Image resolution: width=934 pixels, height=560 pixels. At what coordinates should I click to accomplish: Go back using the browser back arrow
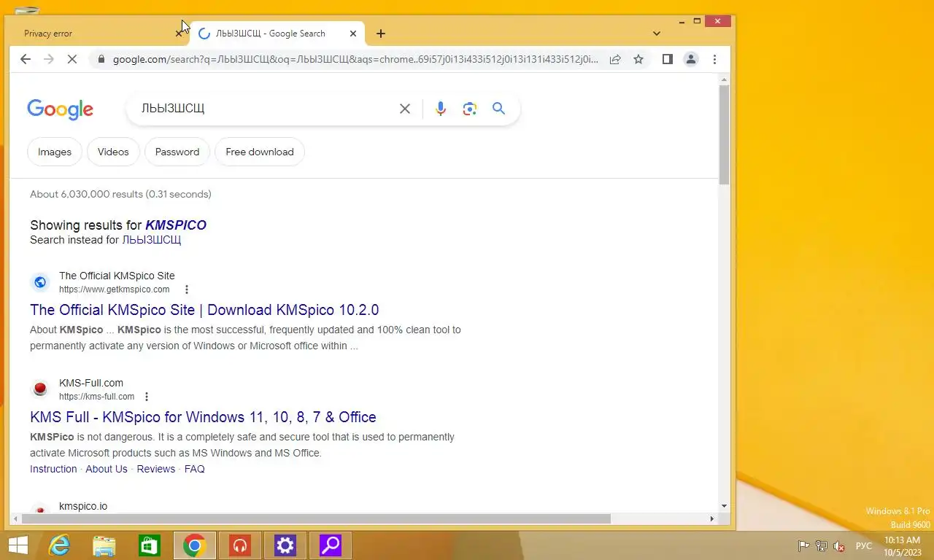pos(26,59)
